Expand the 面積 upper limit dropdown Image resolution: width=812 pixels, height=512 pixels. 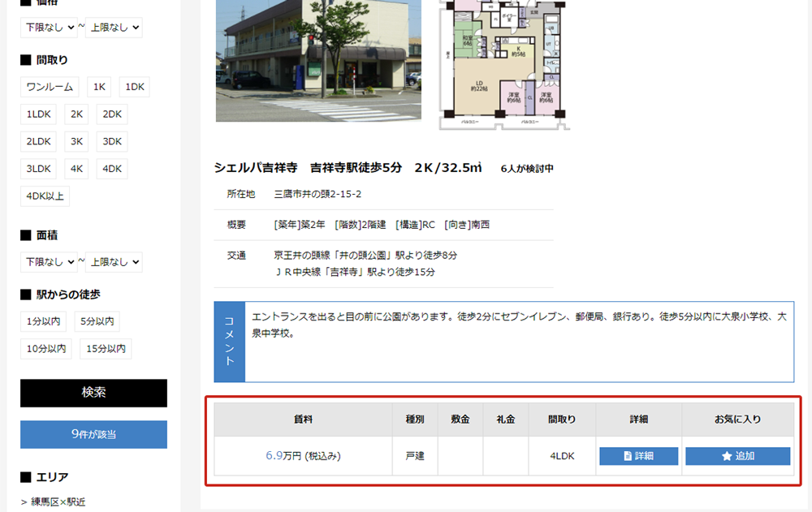click(x=114, y=262)
